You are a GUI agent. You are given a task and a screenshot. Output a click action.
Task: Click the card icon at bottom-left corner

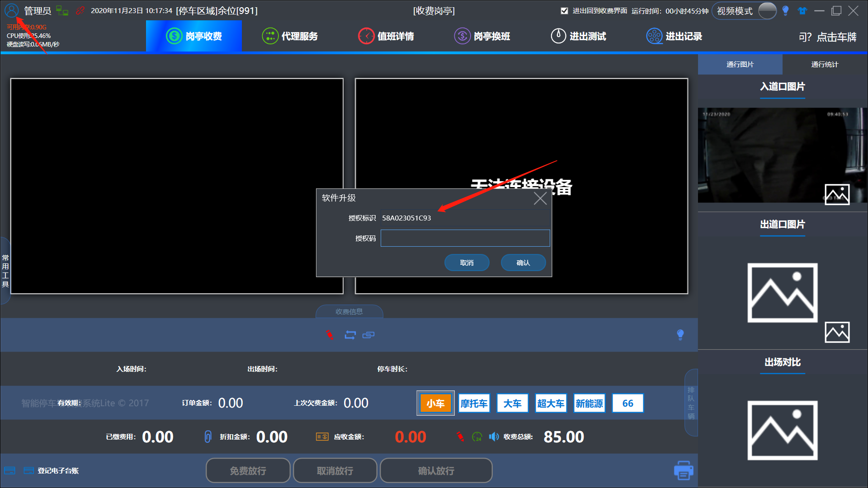[x=10, y=470]
